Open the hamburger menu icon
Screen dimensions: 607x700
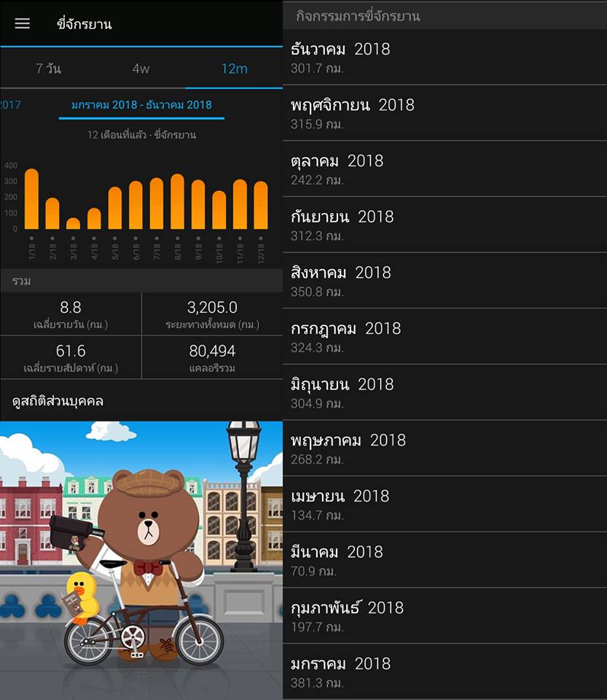tap(23, 23)
